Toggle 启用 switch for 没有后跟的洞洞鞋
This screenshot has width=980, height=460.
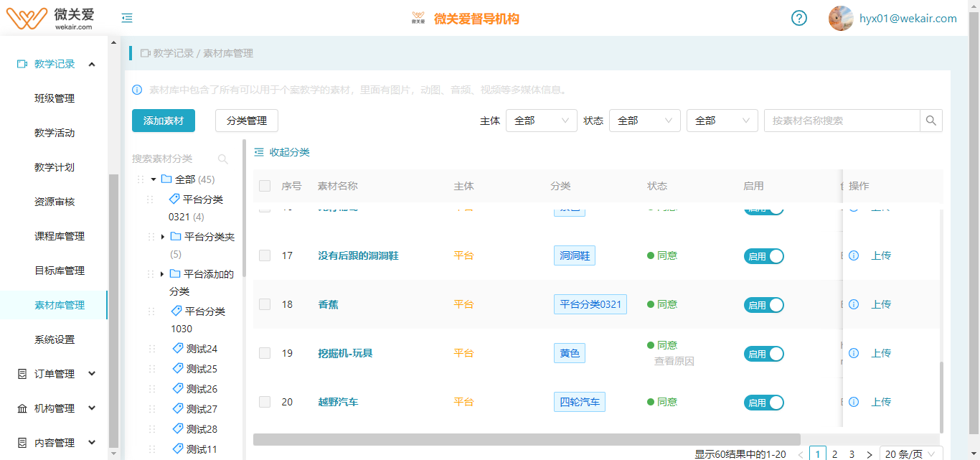tap(764, 256)
